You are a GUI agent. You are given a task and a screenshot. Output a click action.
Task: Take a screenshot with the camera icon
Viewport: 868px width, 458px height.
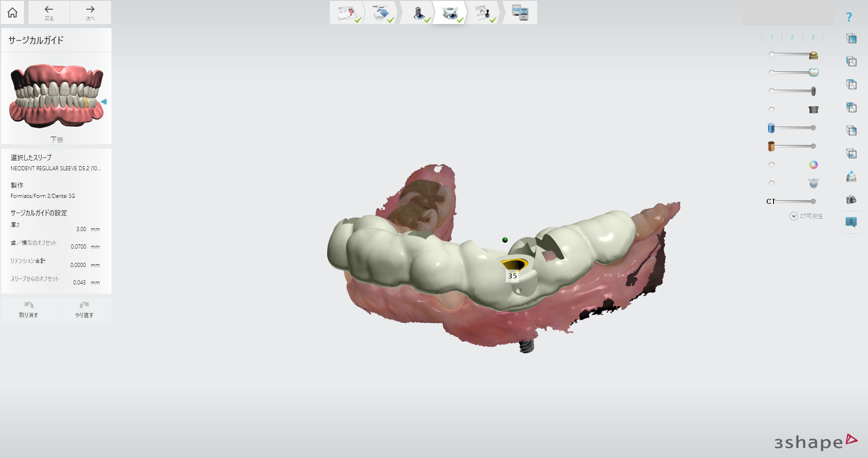click(851, 199)
